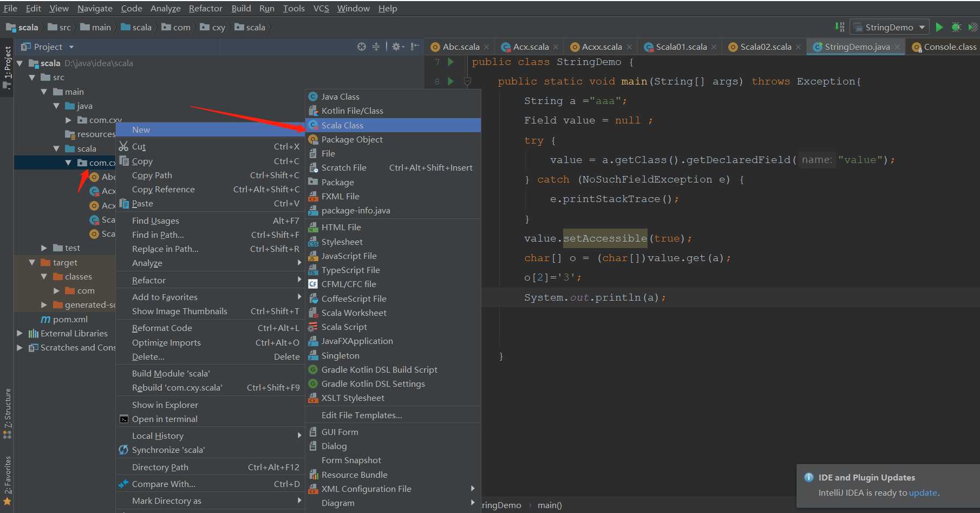Hide the Project tool window
980x513 pixels.
pyautogui.click(x=415, y=47)
